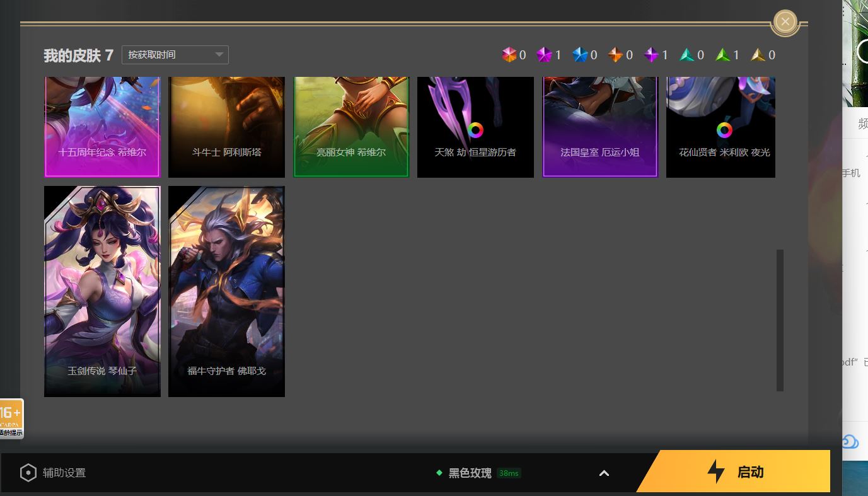Click the magenta pentagon gem rarity icon
Image resolution: width=868 pixels, height=496 pixels.
click(544, 55)
